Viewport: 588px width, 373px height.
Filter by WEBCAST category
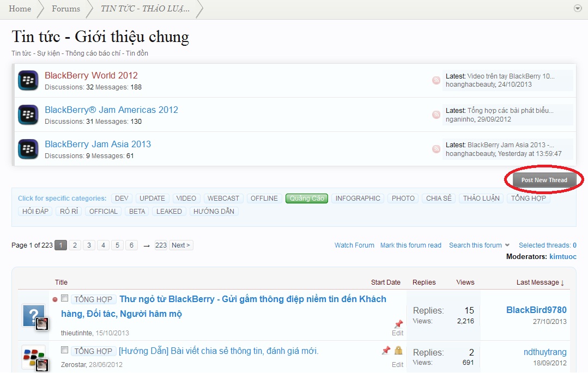click(223, 198)
